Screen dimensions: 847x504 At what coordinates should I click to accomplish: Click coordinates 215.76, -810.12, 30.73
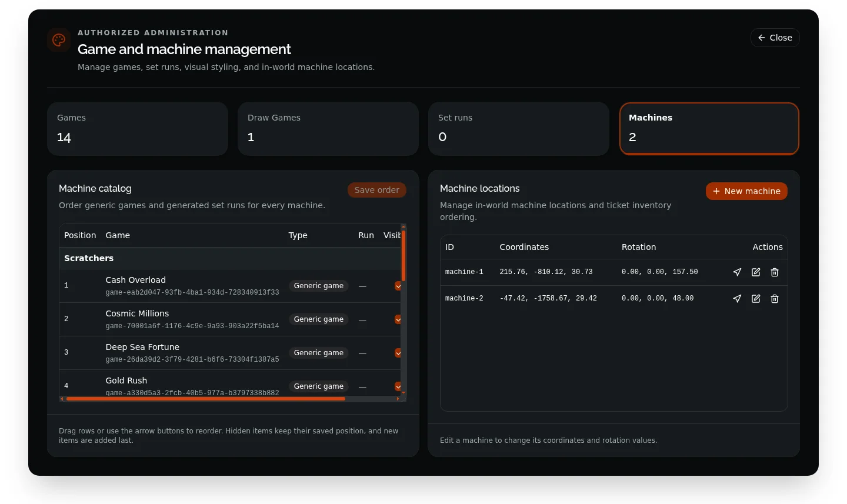tap(546, 272)
